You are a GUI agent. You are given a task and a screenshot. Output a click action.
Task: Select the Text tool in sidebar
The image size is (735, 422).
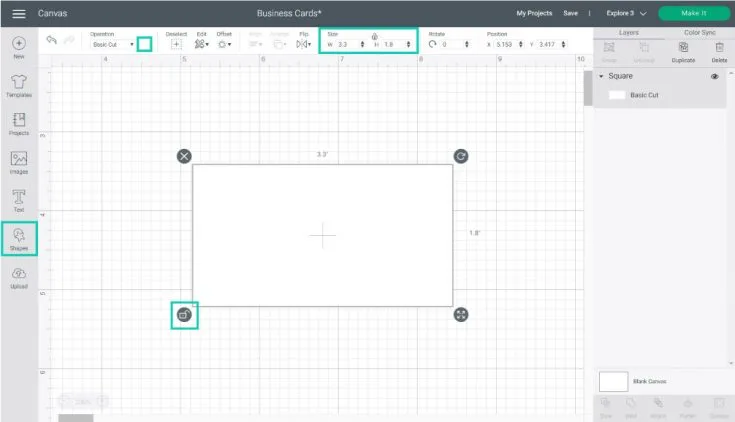tap(19, 198)
